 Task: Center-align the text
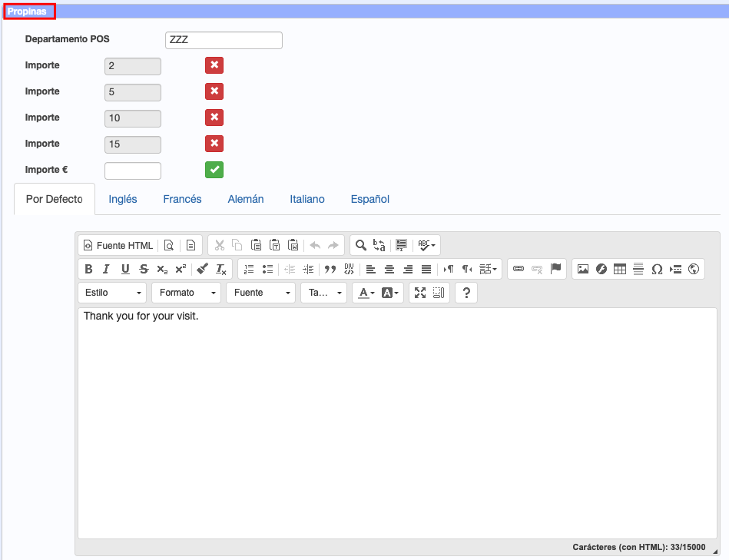[389, 269]
